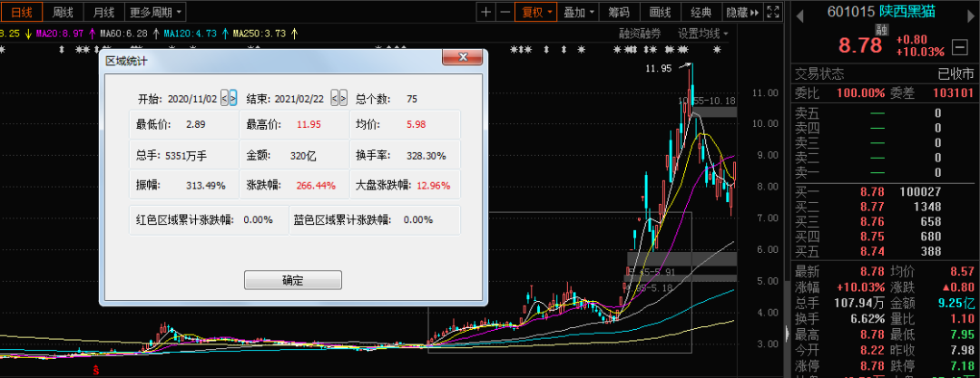Expand 更多周期 period list
Viewport: 980px width, 378px height.
156,11
